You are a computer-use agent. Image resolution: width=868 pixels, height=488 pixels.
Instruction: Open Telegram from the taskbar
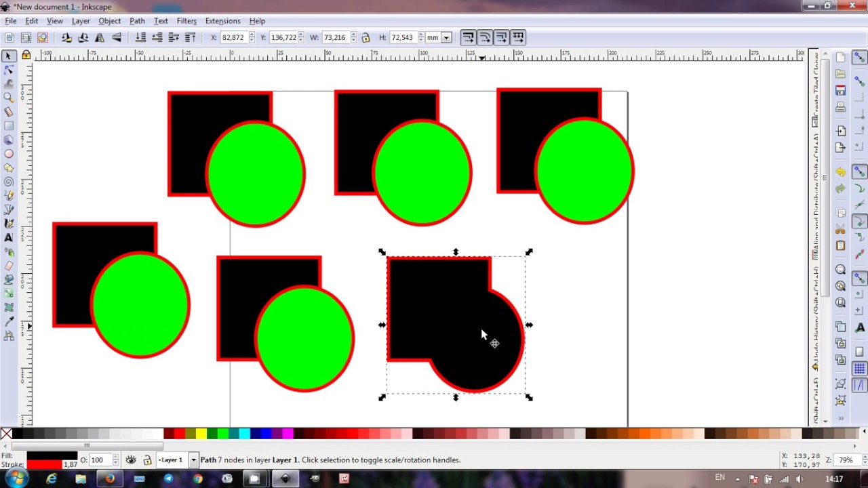tap(168, 479)
